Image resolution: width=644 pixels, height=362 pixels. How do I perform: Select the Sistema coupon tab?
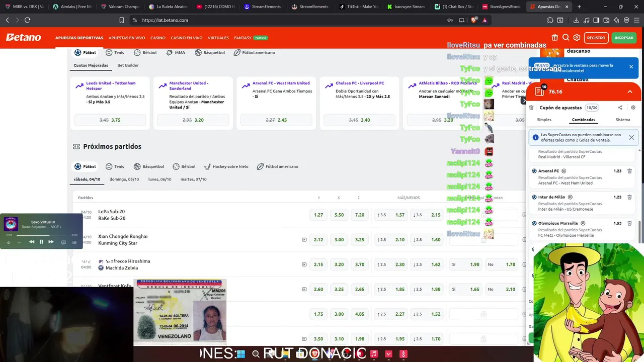[623, 120]
